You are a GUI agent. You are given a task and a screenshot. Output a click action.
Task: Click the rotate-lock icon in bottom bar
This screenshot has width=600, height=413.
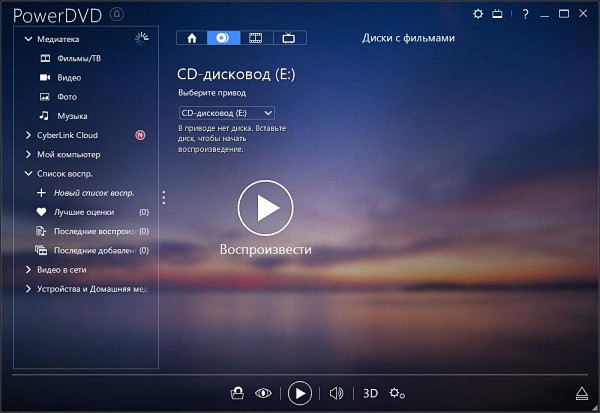tap(237, 393)
